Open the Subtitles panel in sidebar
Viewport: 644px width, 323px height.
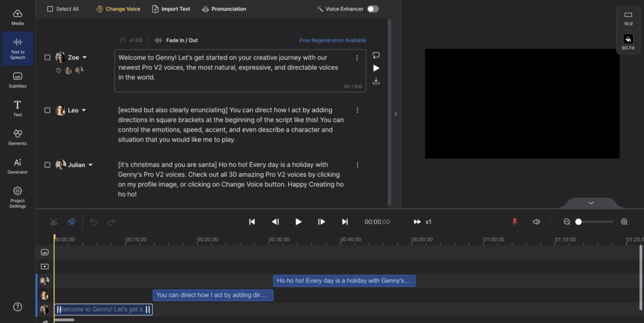[x=18, y=79]
